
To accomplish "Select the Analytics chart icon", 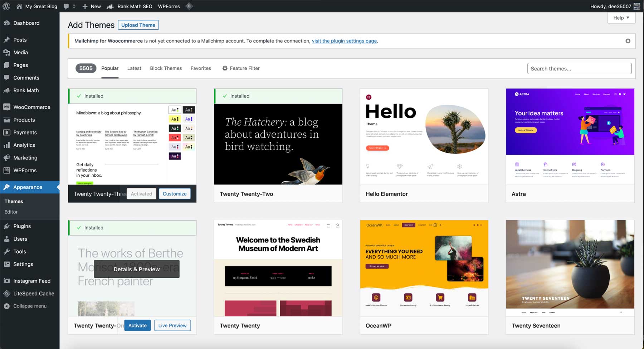I will [x=6, y=145].
